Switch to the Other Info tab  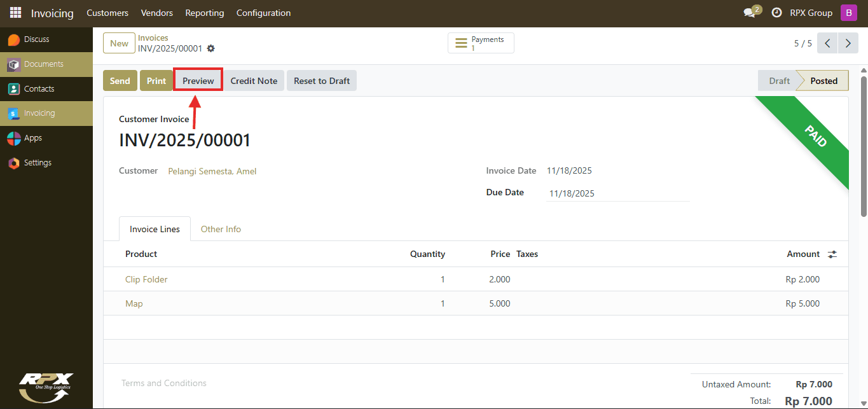tap(221, 229)
